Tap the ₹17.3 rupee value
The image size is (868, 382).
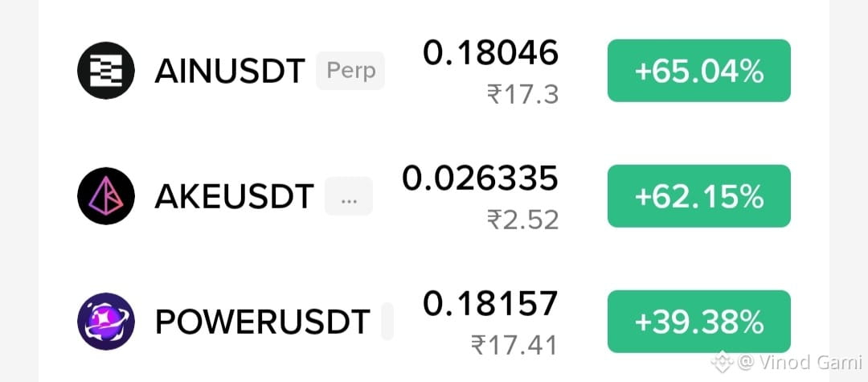click(x=522, y=95)
